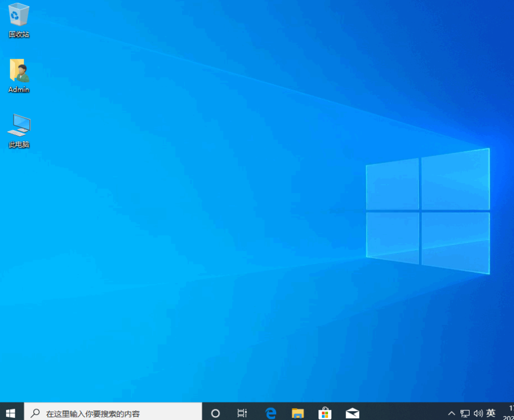
Task: Expand hidden tray icons with the chevron
Action: [x=451, y=412]
